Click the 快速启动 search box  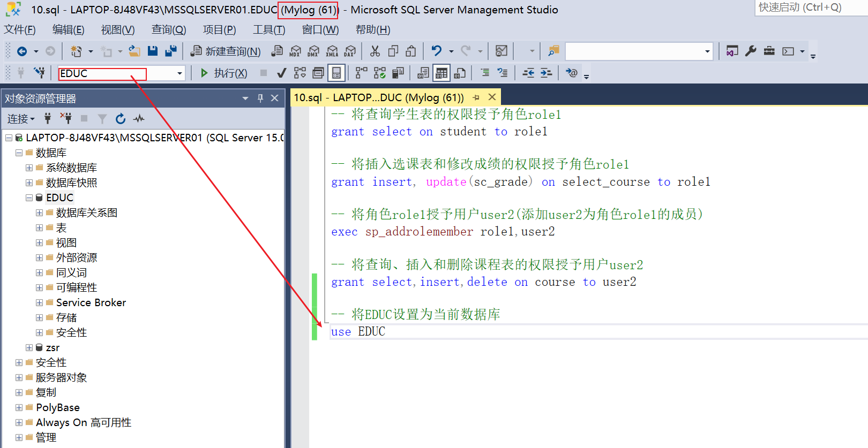[811, 7]
